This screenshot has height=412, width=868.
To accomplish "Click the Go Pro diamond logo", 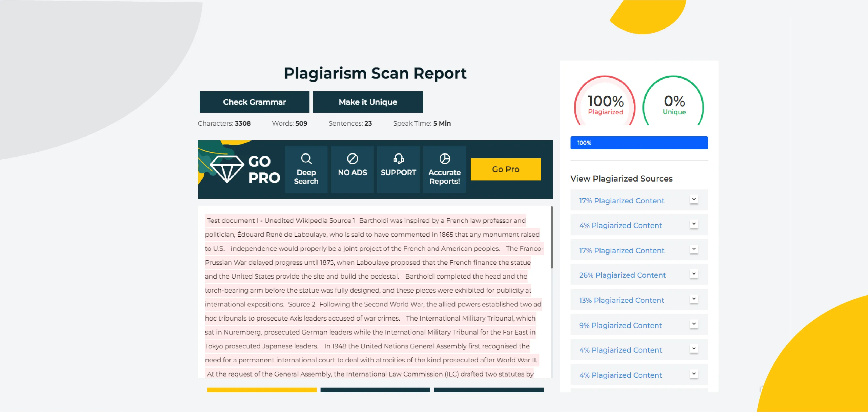I will 227,169.
